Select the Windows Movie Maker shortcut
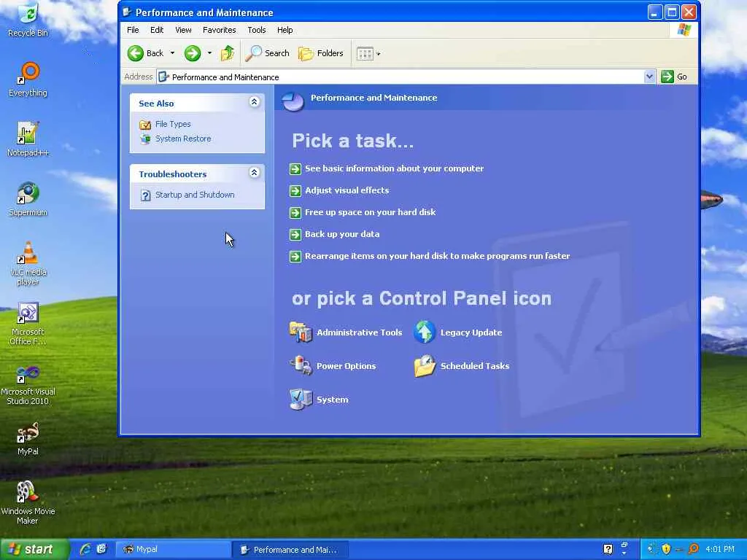Screen dimensions: 747x560 pos(28,503)
